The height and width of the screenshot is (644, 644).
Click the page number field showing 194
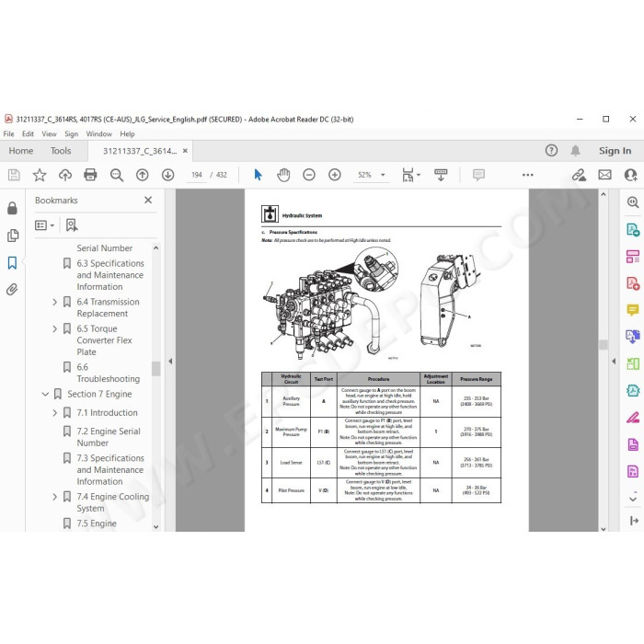coord(197,175)
